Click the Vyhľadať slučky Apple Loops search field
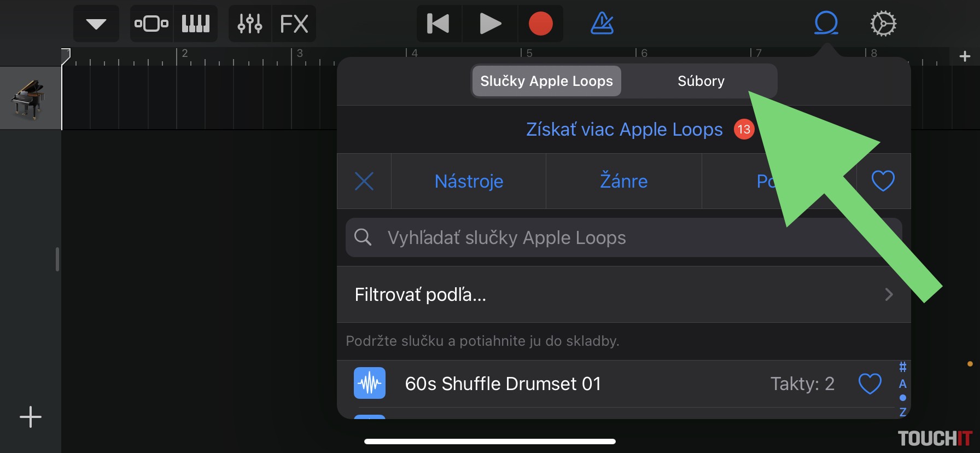The width and height of the screenshot is (980, 453). [x=547, y=238]
